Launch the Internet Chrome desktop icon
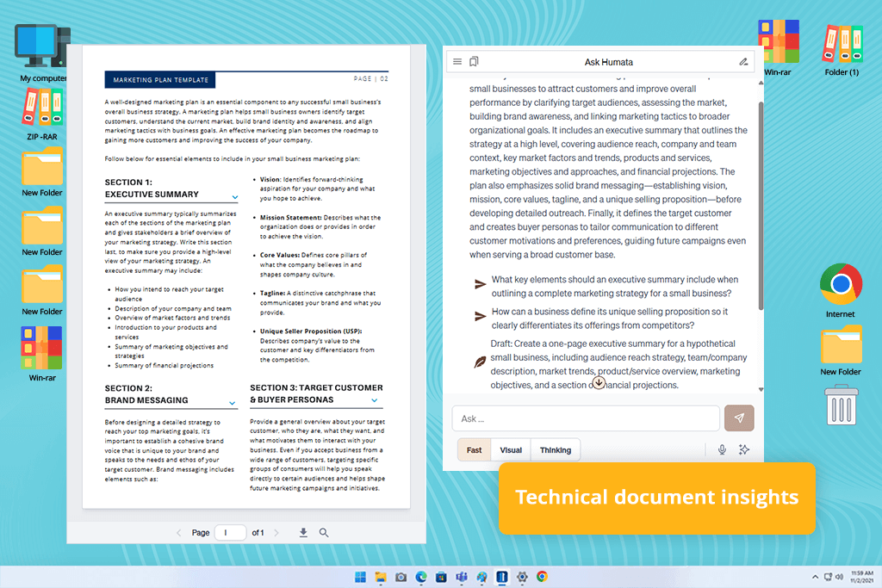 (x=841, y=291)
